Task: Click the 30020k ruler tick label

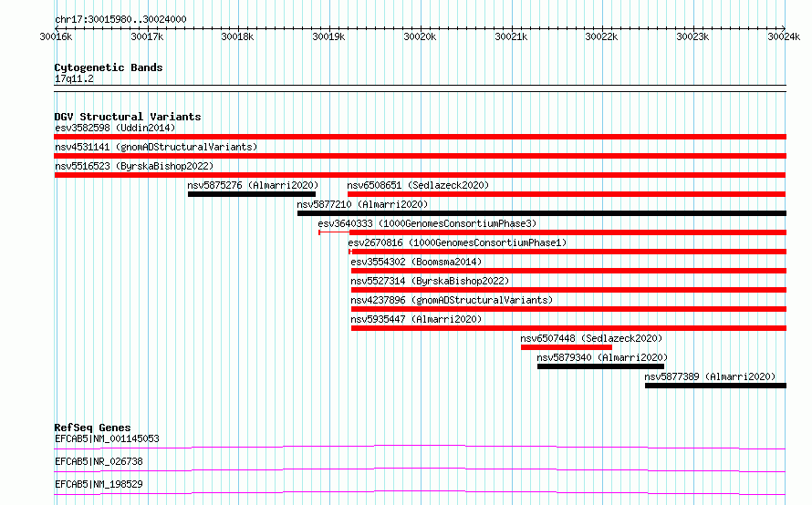Action: pyautogui.click(x=420, y=36)
